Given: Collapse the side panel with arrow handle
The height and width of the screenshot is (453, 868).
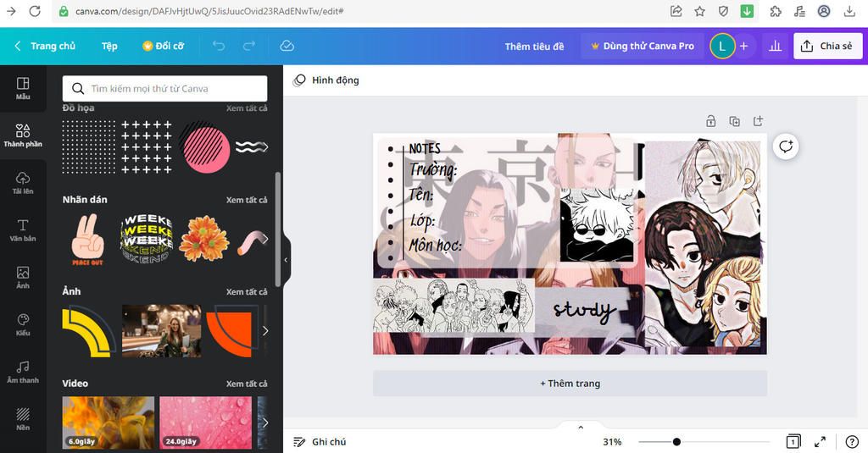Looking at the screenshot, I should [287, 259].
